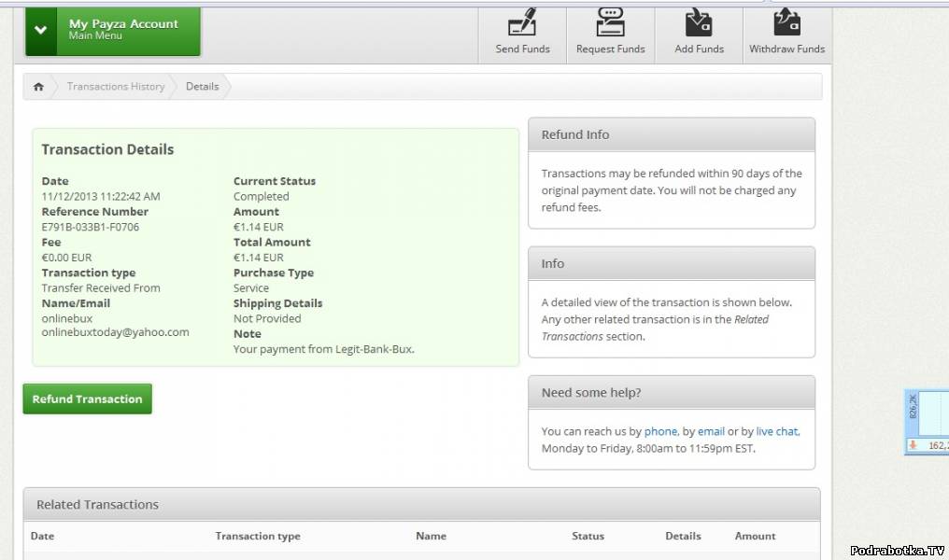Click the Withdraw Funds icon
This screenshot has width=949, height=560.
(786, 23)
